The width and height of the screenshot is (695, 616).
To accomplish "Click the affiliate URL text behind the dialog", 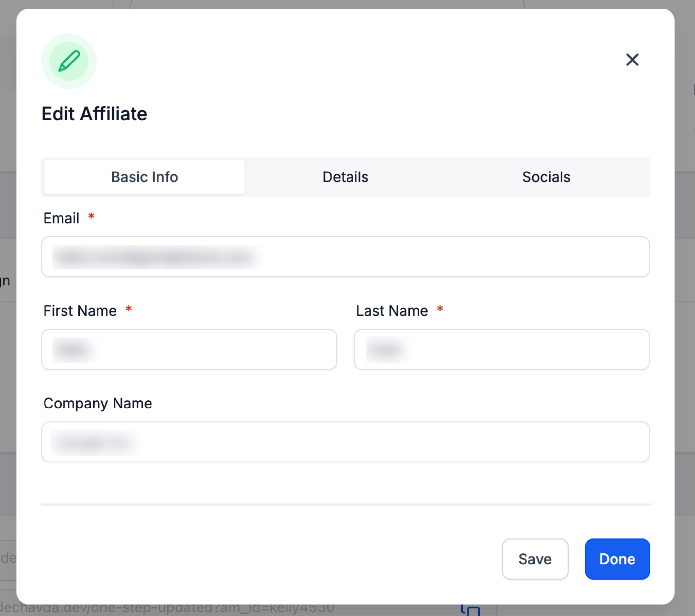I will 167,609.
